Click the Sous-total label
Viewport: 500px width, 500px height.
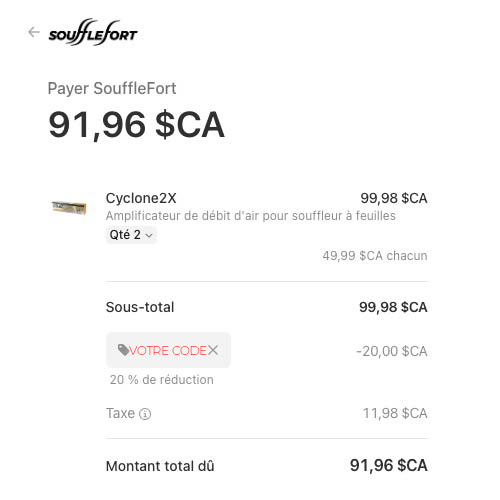pos(140,307)
